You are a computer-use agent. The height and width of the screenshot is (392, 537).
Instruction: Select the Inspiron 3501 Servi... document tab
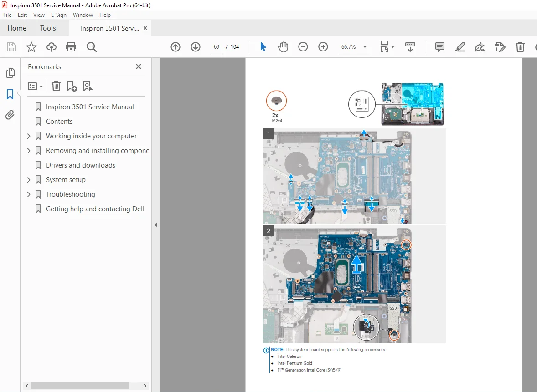pyautogui.click(x=109, y=28)
